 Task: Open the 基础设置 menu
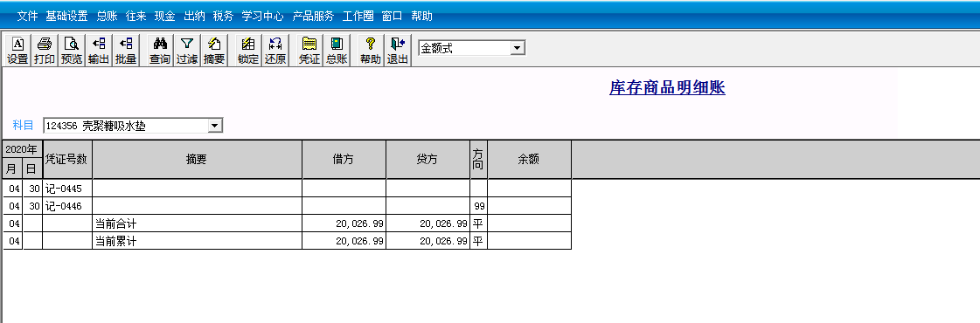point(66,17)
